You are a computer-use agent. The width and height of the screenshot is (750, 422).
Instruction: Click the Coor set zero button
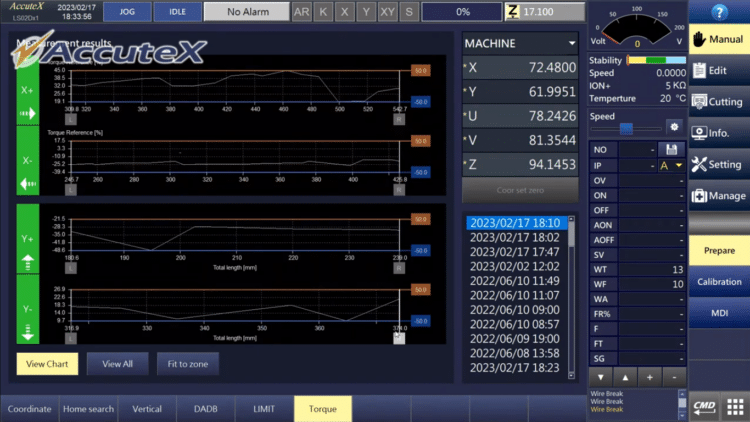click(x=520, y=190)
